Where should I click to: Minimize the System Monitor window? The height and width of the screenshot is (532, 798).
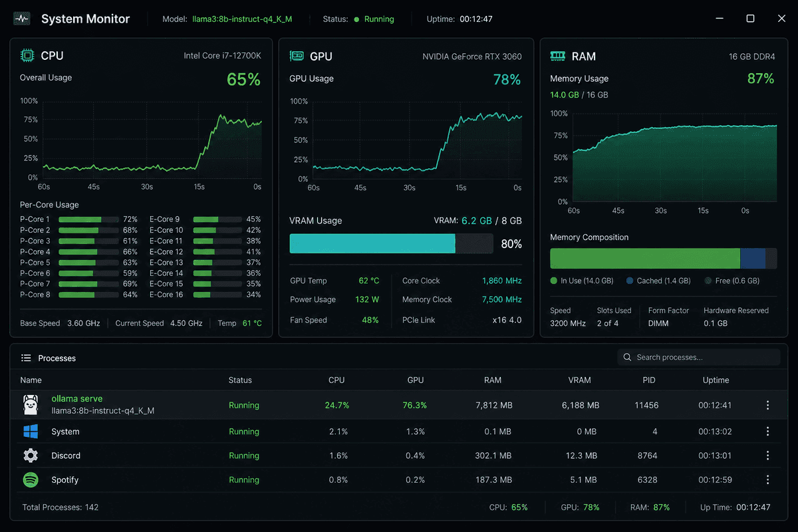(x=719, y=19)
